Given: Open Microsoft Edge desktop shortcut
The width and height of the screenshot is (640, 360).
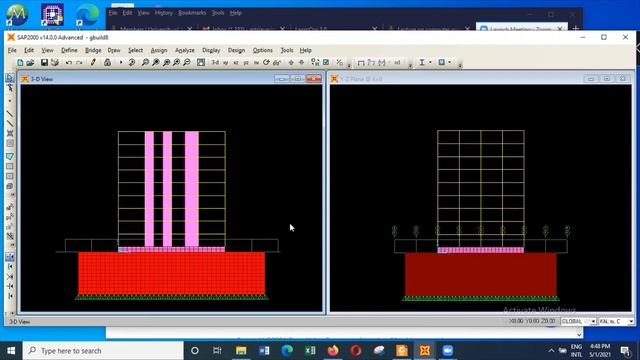Looking at the screenshot, I should (87, 16).
